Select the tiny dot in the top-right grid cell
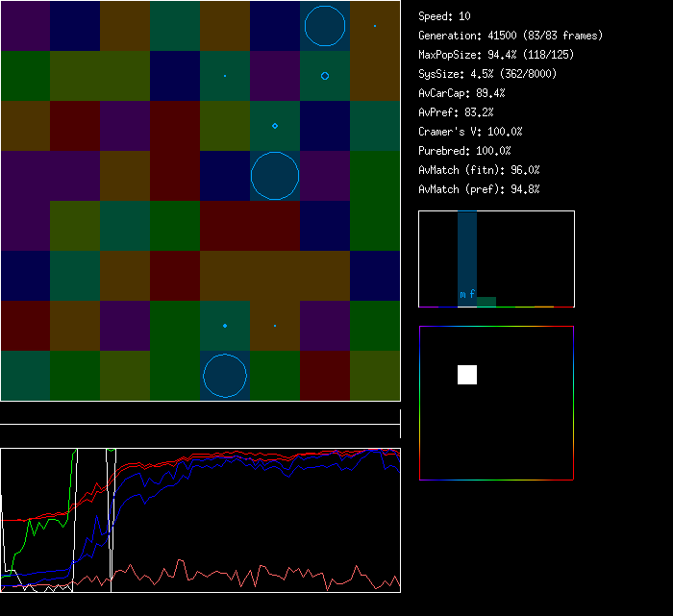This screenshot has width=673, height=616. [375, 26]
